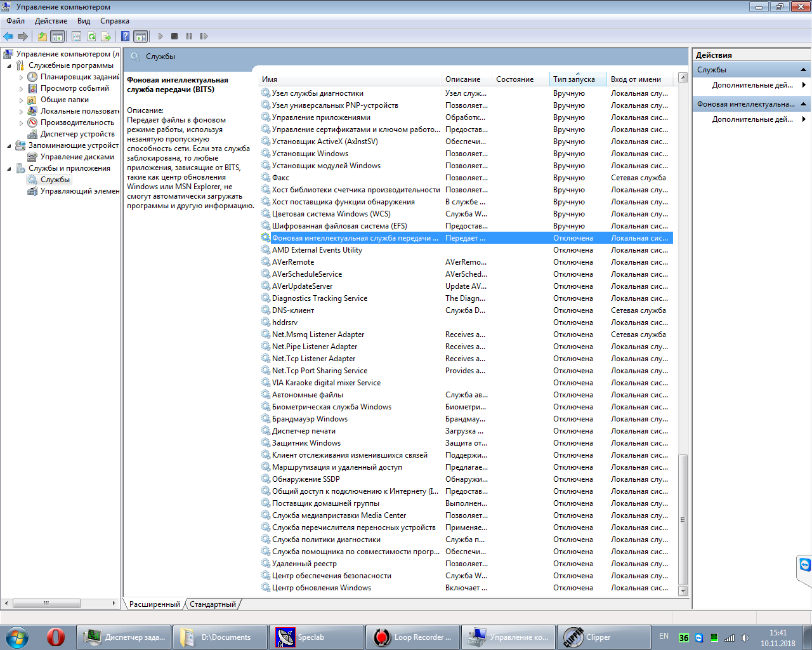This screenshot has width=812, height=650.
Task: Sort services by the Имя column
Action: pos(350,79)
